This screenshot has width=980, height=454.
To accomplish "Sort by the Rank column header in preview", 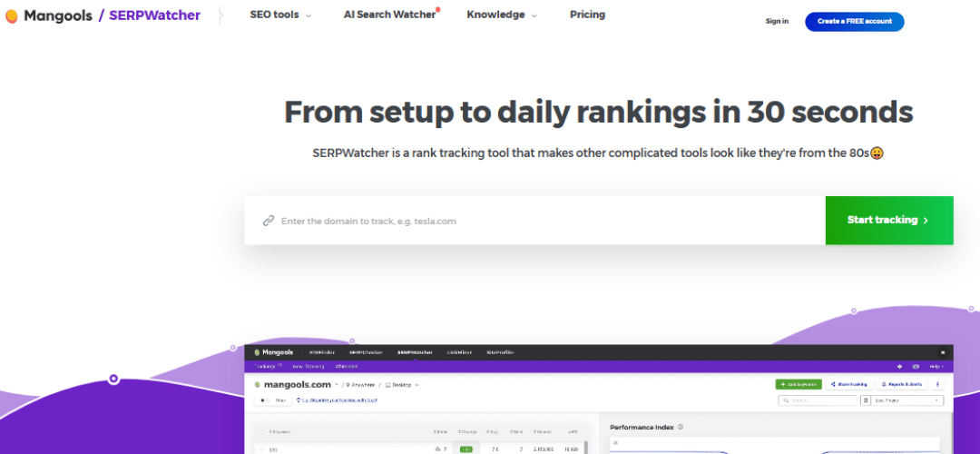I will (x=440, y=431).
